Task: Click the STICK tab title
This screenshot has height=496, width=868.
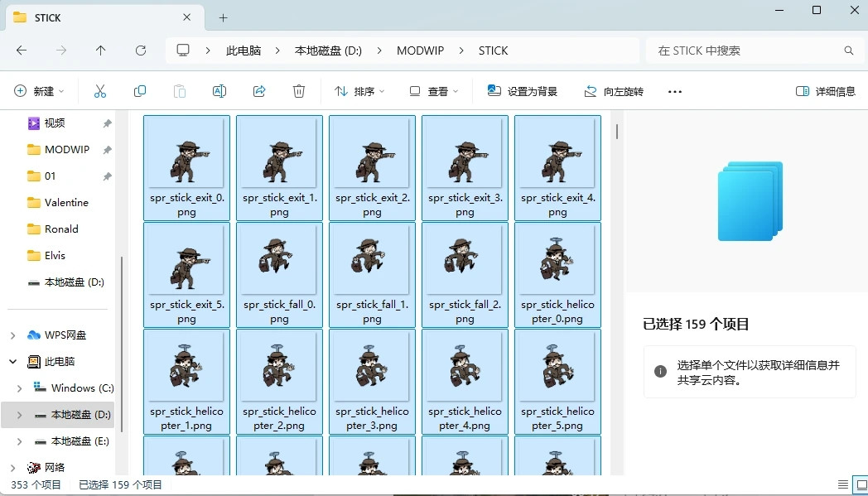Action: (47, 17)
